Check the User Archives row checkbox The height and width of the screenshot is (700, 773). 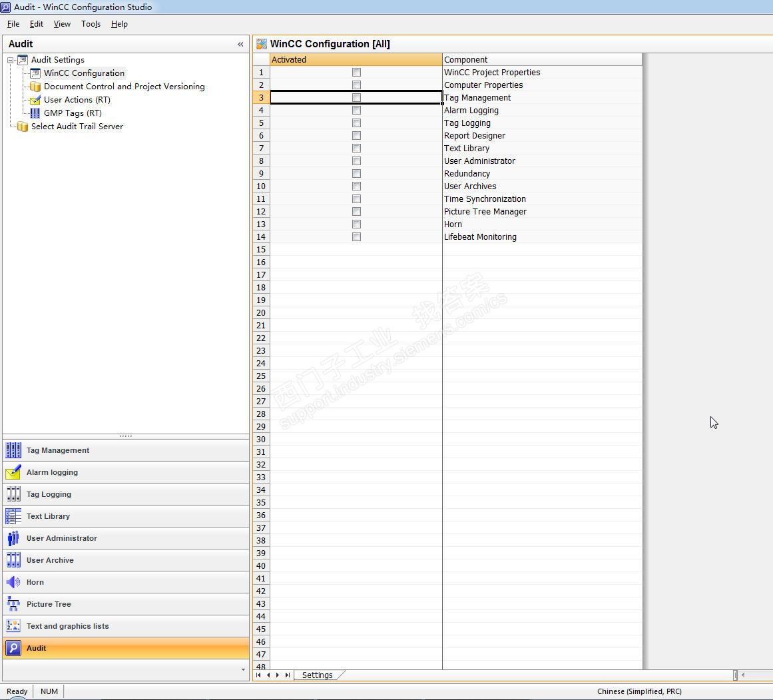point(356,186)
